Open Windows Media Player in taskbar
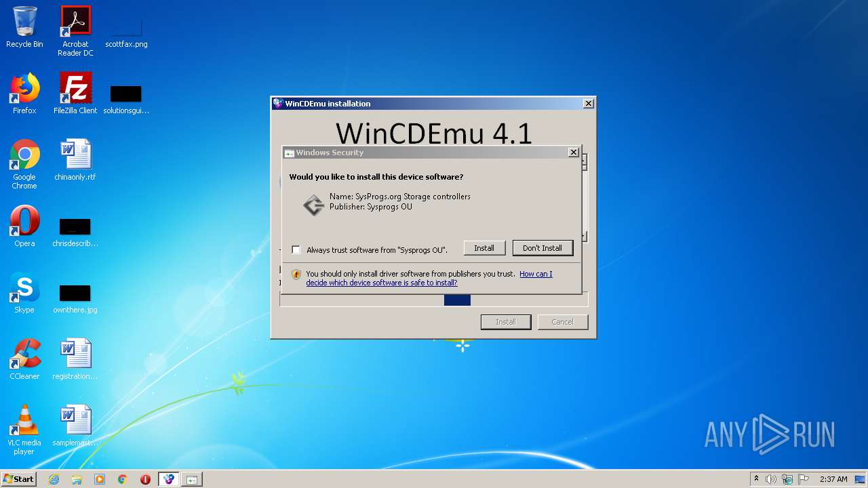 [100, 479]
